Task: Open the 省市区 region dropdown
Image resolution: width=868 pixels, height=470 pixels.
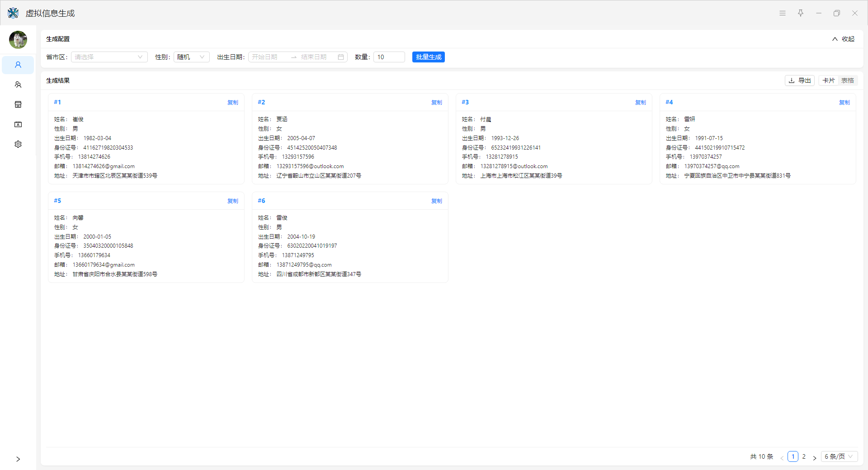Action: (x=109, y=57)
